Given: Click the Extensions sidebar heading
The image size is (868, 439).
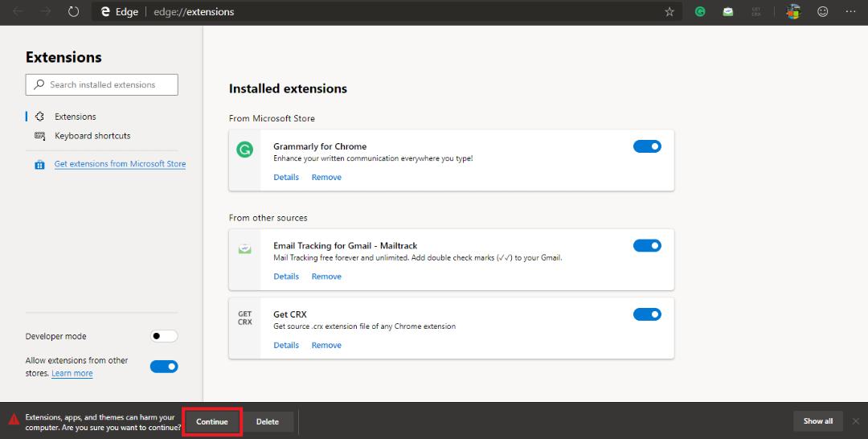Looking at the screenshot, I should pyautogui.click(x=63, y=57).
